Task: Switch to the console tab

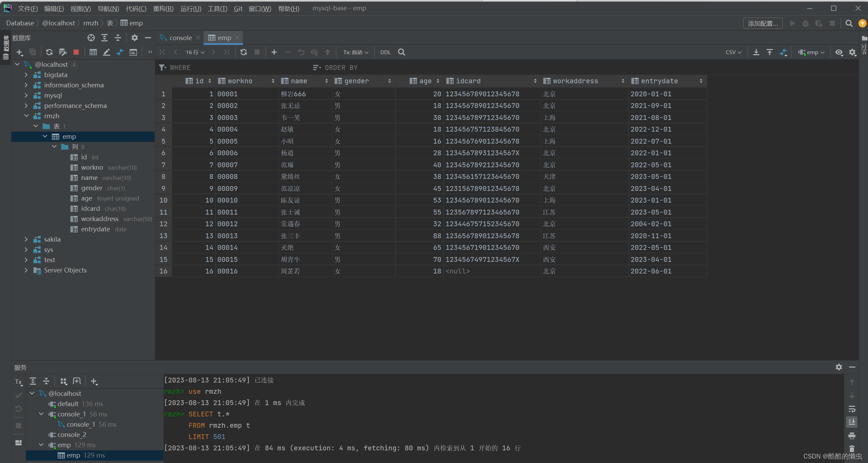Action: coord(180,38)
